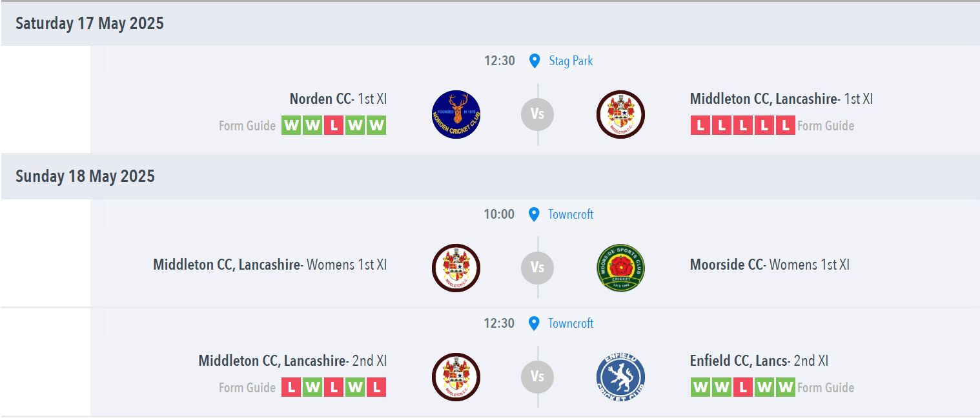980x420 pixels.
Task: Click Enfield Cricket Club blue logo
Action: coord(620,377)
